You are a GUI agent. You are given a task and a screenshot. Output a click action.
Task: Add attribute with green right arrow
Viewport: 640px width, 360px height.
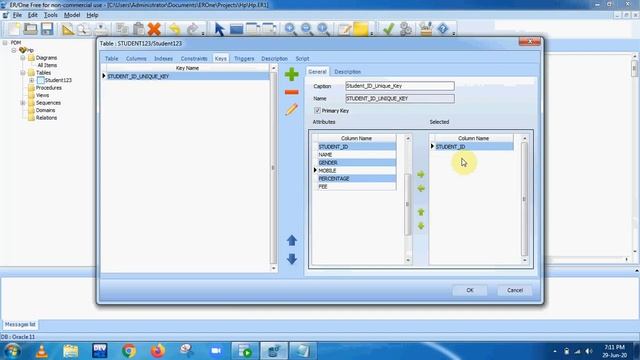(x=421, y=174)
